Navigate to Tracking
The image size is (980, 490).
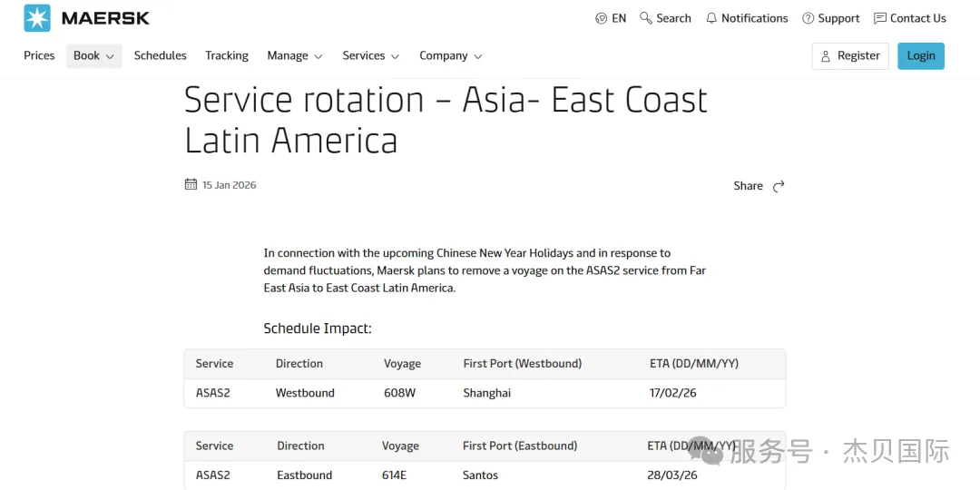pos(227,55)
